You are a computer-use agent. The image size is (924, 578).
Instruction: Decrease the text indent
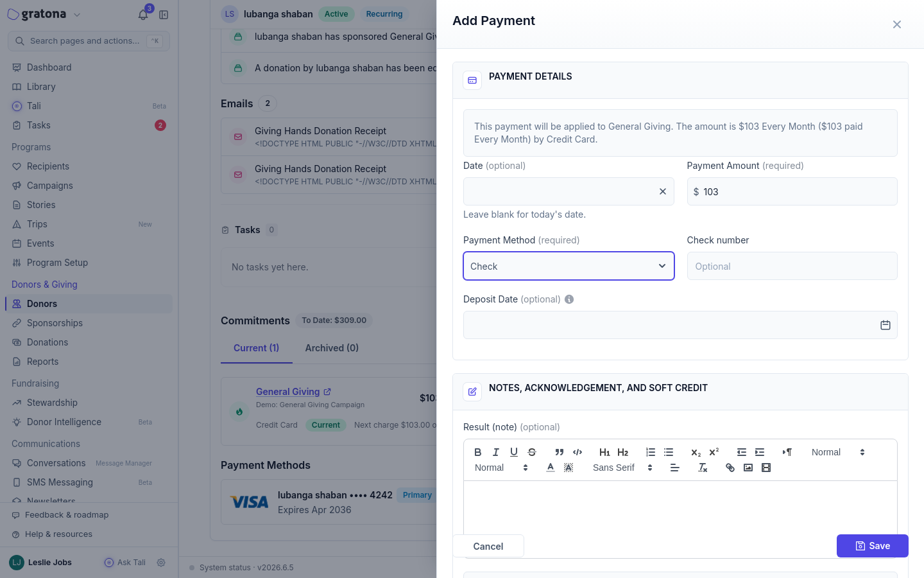[x=742, y=452]
